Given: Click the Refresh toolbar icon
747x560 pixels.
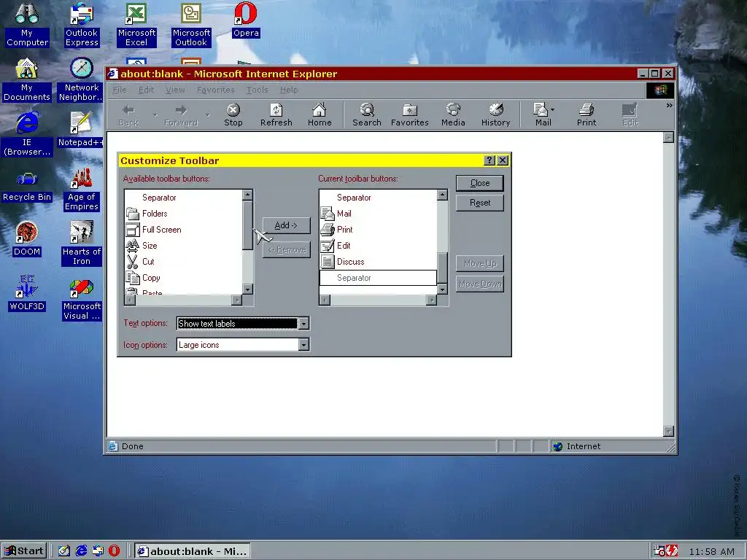Looking at the screenshot, I should click(x=276, y=114).
